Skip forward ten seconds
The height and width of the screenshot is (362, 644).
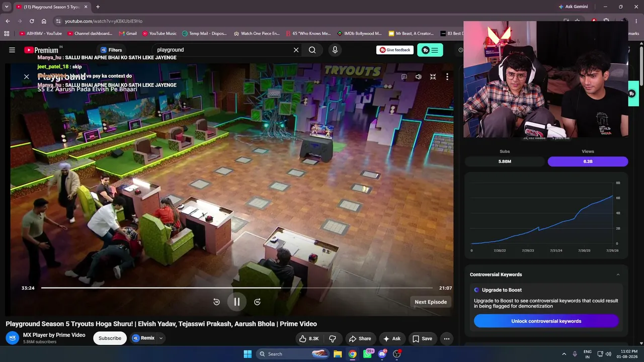point(257,302)
